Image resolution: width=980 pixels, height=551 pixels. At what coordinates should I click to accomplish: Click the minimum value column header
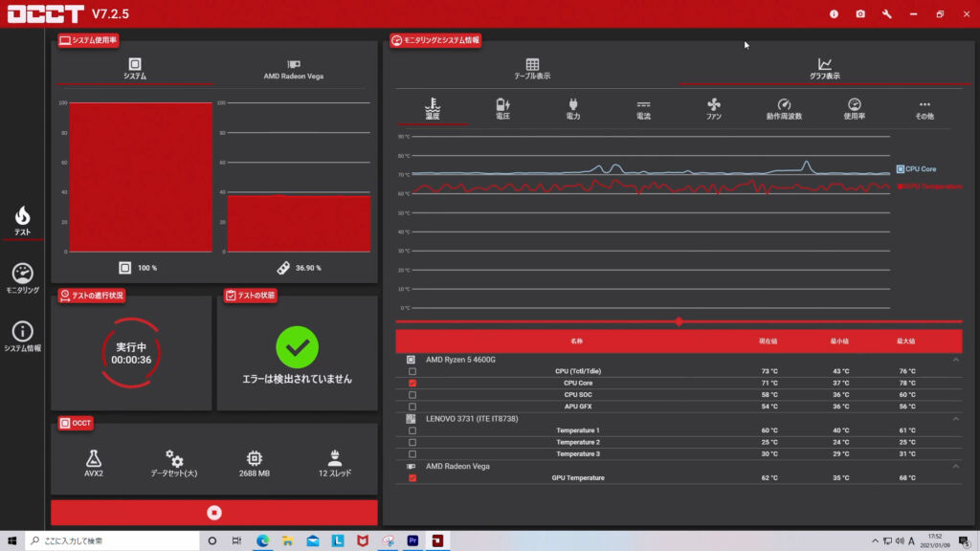(838, 342)
